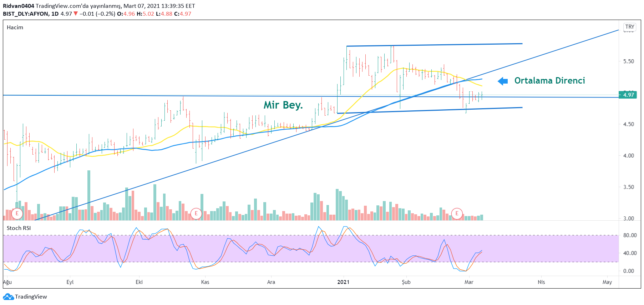Viewport: 644px width, 305px height.
Task: Click the 2021 label on time axis
Action: [343, 282]
